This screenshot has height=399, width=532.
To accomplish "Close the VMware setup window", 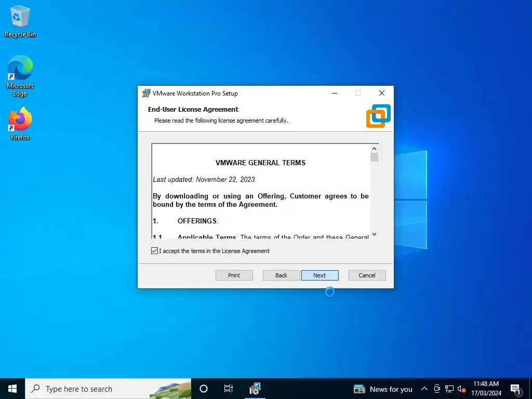I will [382, 94].
